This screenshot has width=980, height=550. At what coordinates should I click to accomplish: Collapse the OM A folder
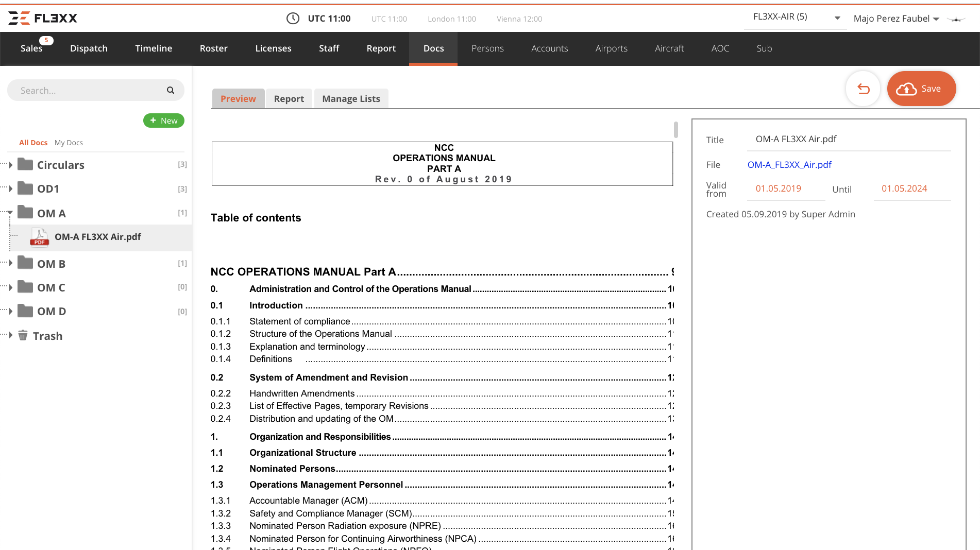point(10,212)
